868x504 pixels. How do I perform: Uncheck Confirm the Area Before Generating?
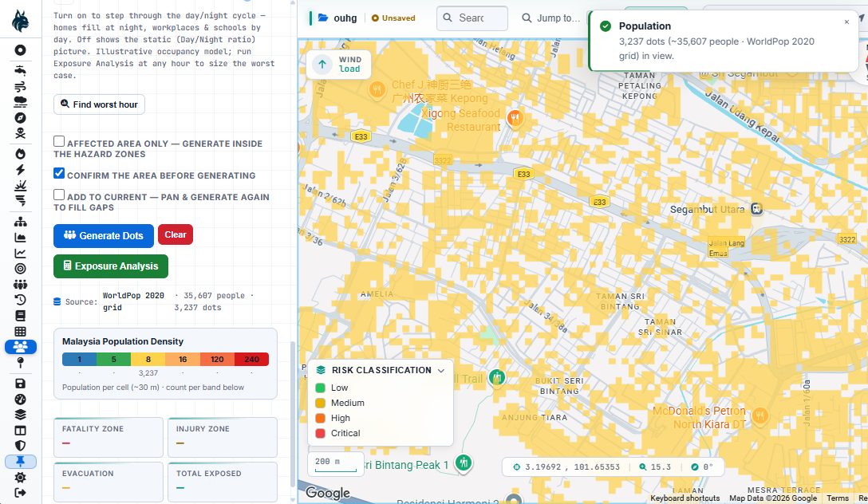click(59, 174)
